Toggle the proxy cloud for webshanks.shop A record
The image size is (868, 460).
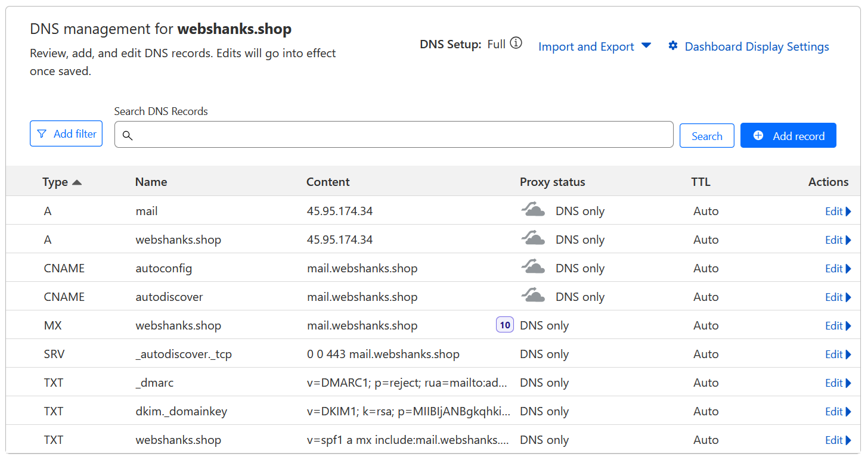(533, 238)
